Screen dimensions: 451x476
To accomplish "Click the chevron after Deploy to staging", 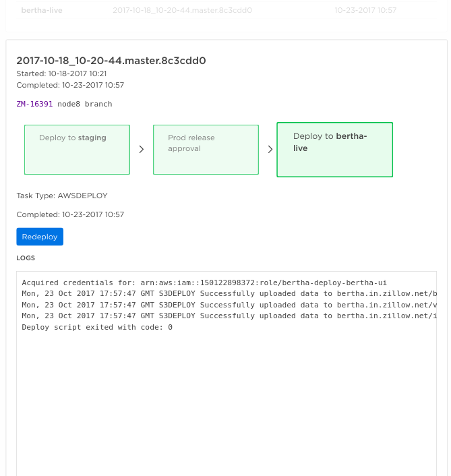I will [x=142, y=150].
